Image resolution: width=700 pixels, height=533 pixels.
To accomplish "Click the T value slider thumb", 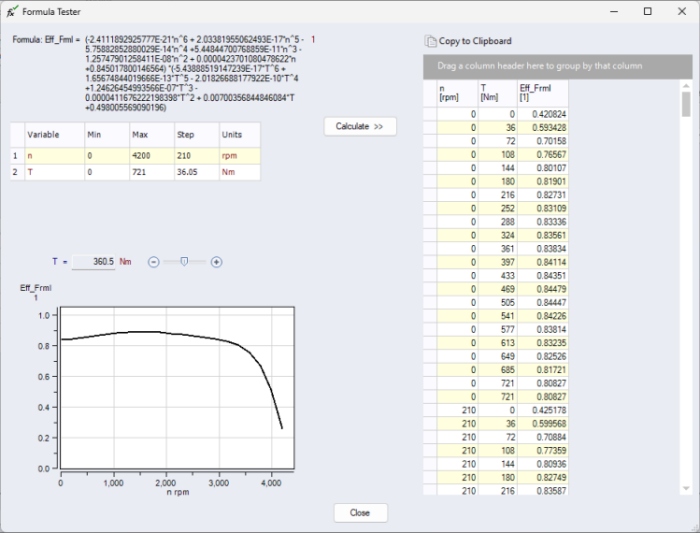I will tap(184, 262).
